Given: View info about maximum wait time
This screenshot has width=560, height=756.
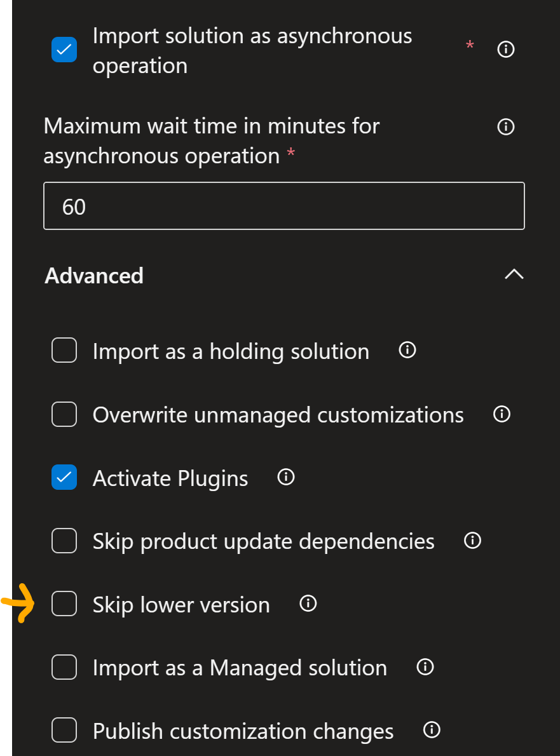Looking at the screenshot, I should (505, 127).
